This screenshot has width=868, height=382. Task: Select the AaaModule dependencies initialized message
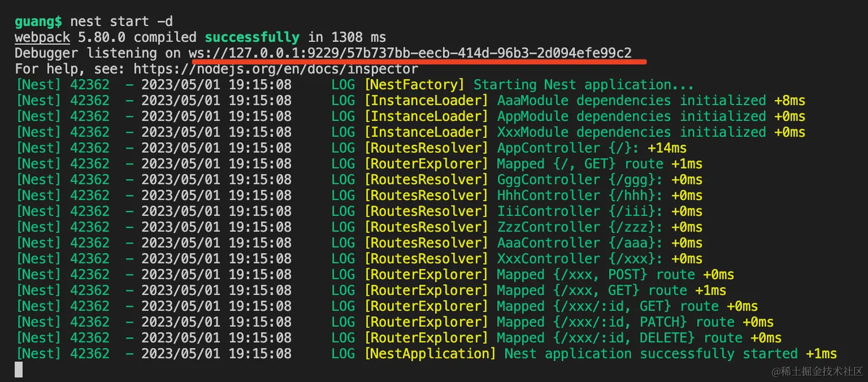click(x=631, y=101)
